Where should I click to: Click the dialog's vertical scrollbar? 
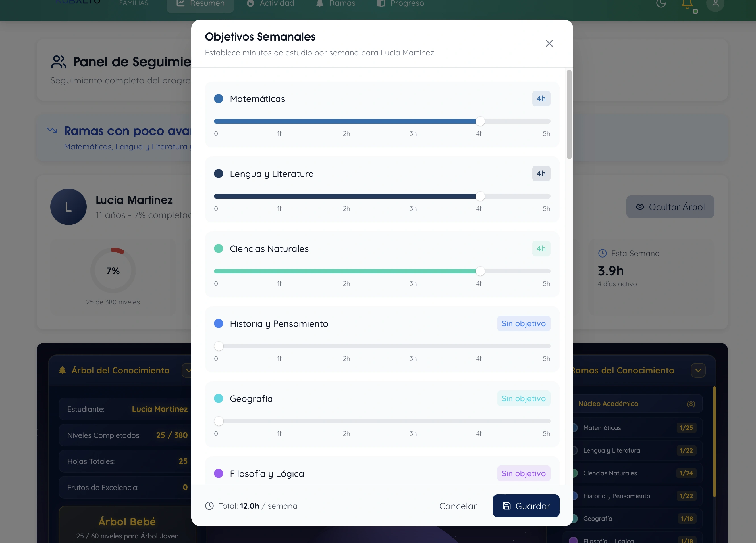coord(569,115)
